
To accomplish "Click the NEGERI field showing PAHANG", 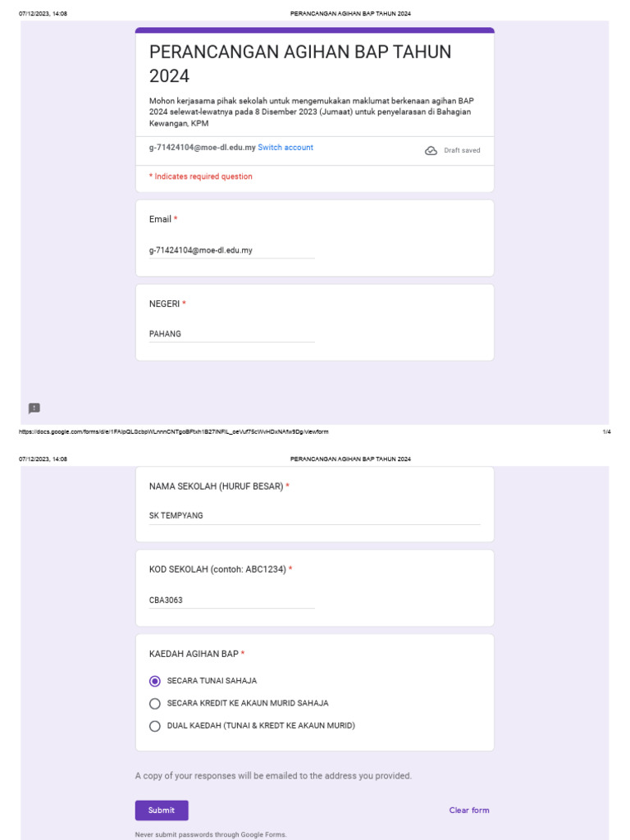I will 231,334.
